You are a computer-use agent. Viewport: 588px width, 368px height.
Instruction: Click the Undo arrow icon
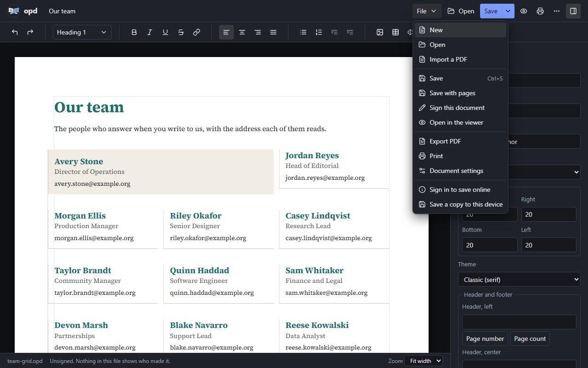(15, 32)
